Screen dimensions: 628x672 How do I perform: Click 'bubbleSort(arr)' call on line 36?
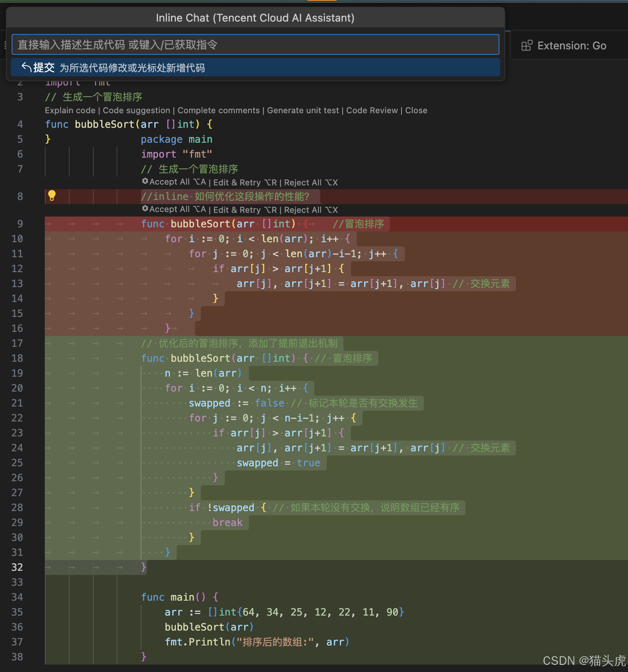coord(209,627)
